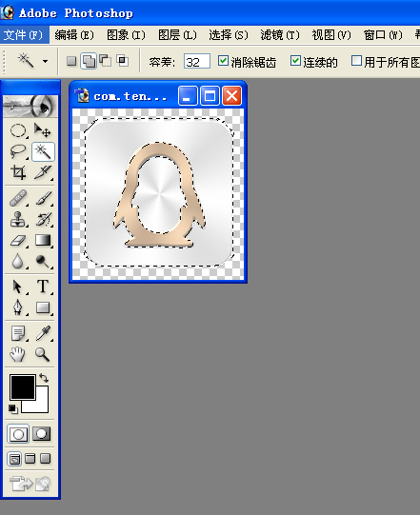Select the History Brush tool
Viewport: 420px width, 515px height.
coord(43,219)
